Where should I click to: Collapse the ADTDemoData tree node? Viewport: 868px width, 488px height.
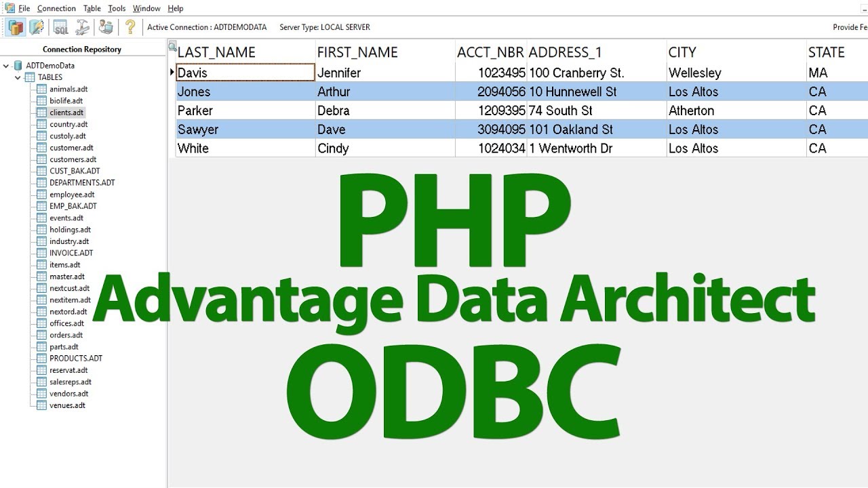click(x=6, y=66)
